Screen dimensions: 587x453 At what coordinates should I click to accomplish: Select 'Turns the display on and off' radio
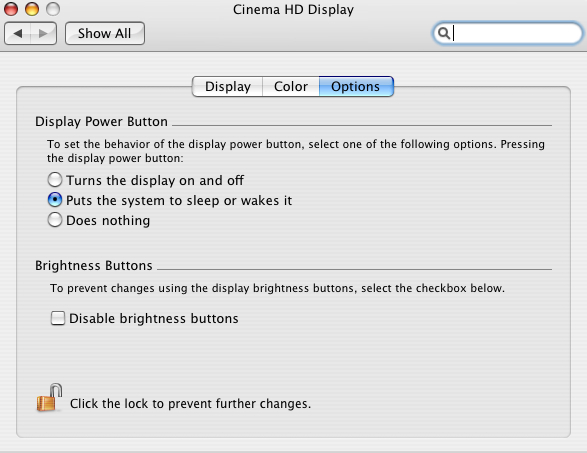[x=55, y=180]
